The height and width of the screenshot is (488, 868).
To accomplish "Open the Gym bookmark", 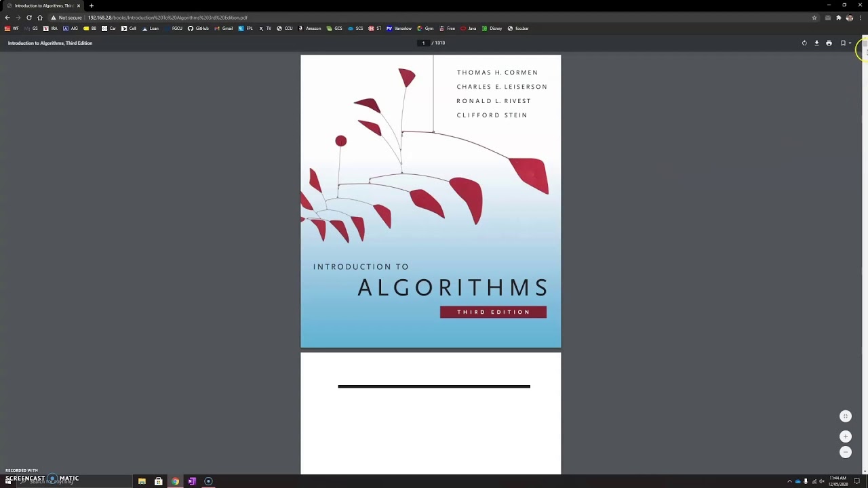I will point(425,28).
